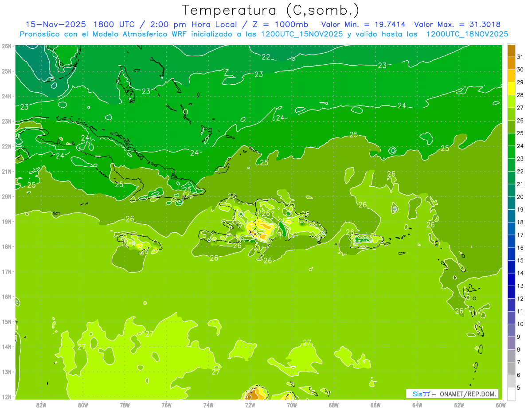The height and width of the screenshot is (411, 532).
Task: Pick the deep blue swatch between 13 and 14
Action: 511,280
